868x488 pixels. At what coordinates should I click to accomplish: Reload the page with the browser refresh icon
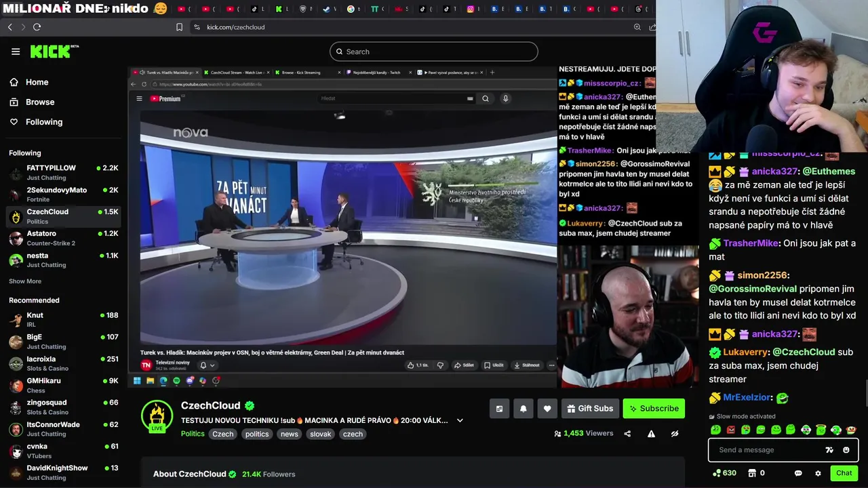coord(37,27)
